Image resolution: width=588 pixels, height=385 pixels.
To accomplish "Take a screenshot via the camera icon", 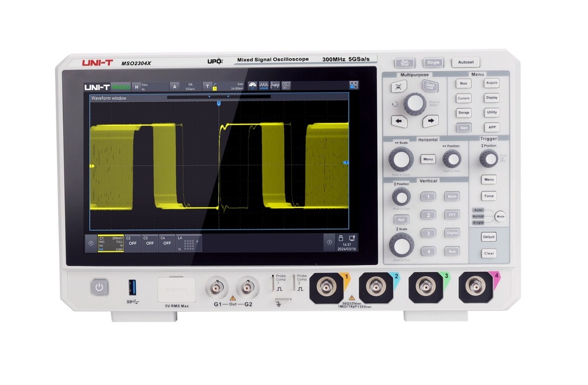I will pyautogui.click(x=351, y=239).
